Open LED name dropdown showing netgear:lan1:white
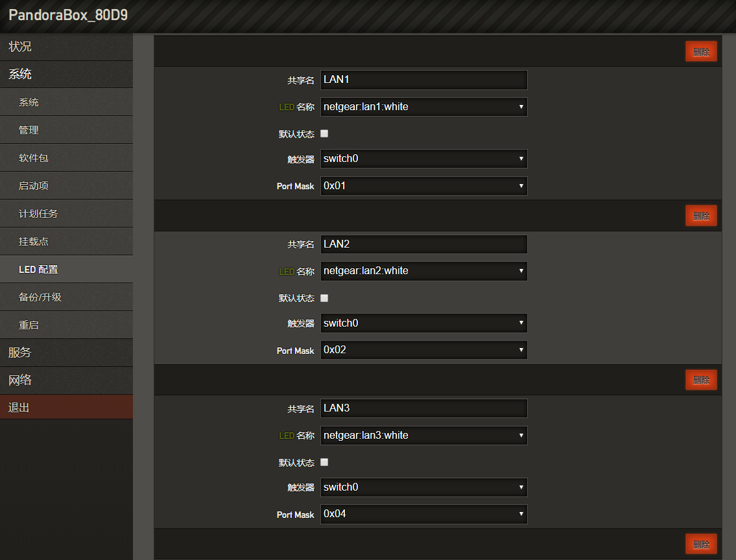The image size is (736, 560). 424,107
